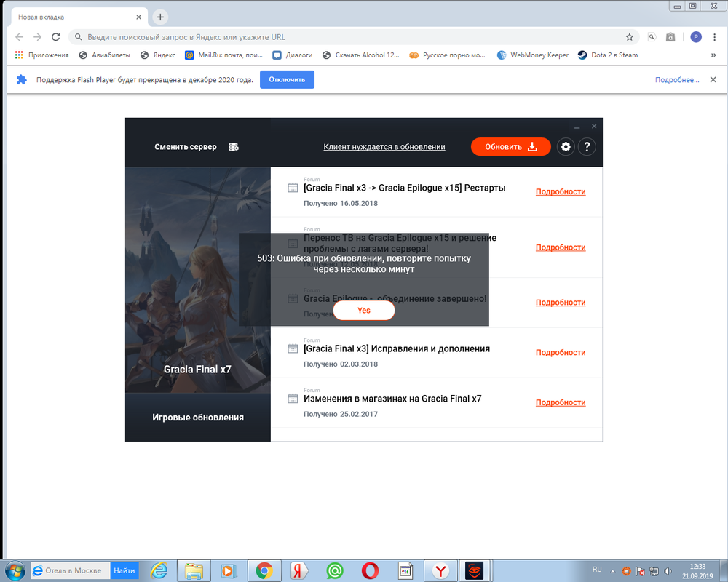Open launcher settings gear icon
The image size is (728, 582).
[566, 147]
